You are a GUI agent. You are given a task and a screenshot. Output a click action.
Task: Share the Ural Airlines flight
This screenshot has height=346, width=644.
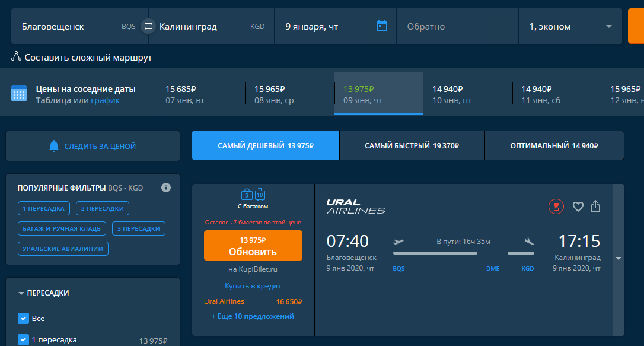[595, 207]
